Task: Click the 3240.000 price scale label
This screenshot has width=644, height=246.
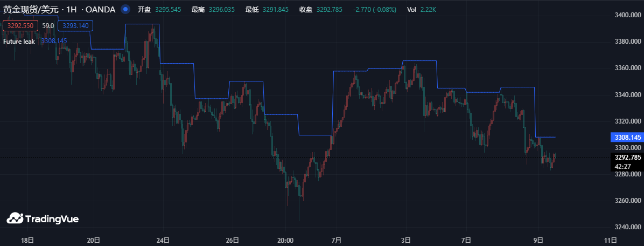Action: [627, 227]
